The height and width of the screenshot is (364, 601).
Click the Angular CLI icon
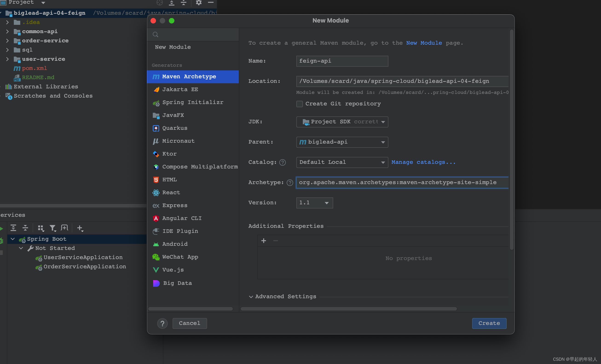coord(156,218)
